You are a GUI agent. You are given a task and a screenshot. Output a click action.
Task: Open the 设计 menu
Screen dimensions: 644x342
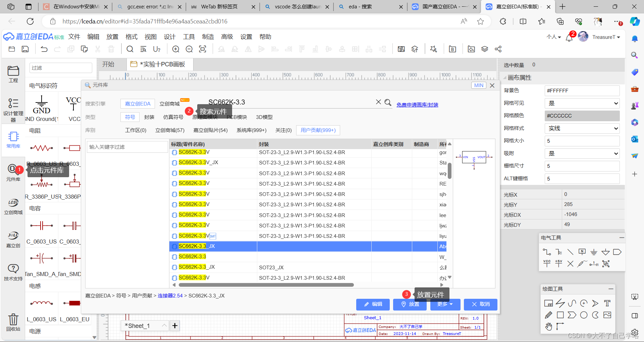click(169, 37)
